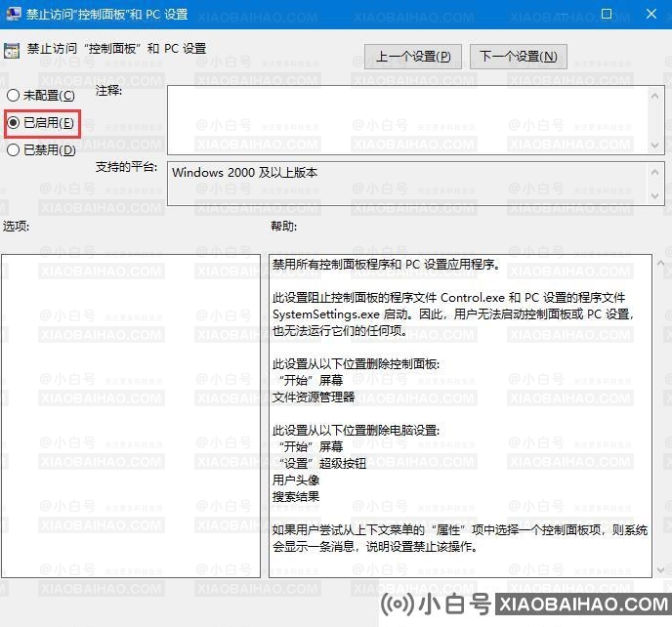Viewport: 672px width, 627px height.
Task: Maximize the policy dialog window
Action: tap(607, 14)
